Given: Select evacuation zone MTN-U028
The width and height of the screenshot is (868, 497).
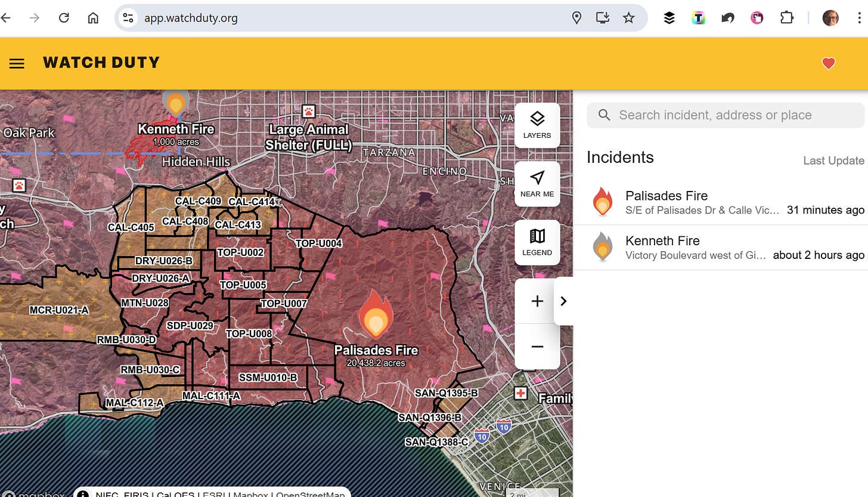Looking at the screenshot, I should click(x=145, y=303).
